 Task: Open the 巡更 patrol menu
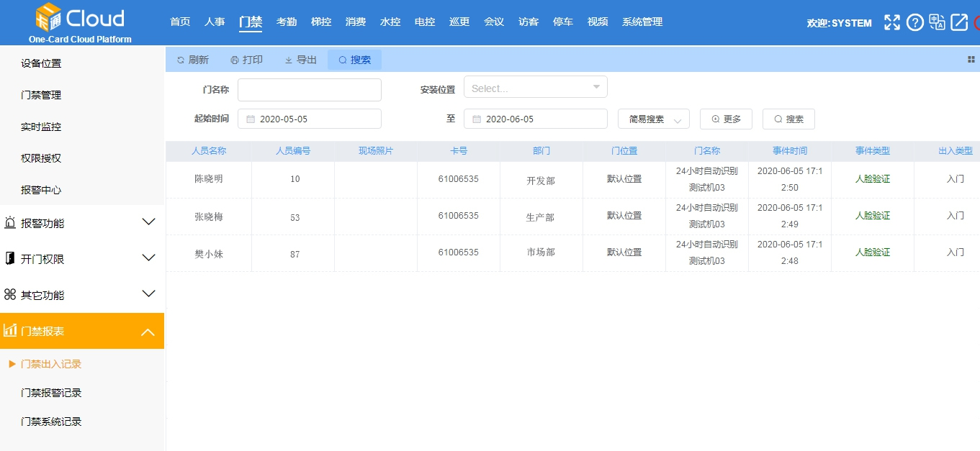(459, 22)
